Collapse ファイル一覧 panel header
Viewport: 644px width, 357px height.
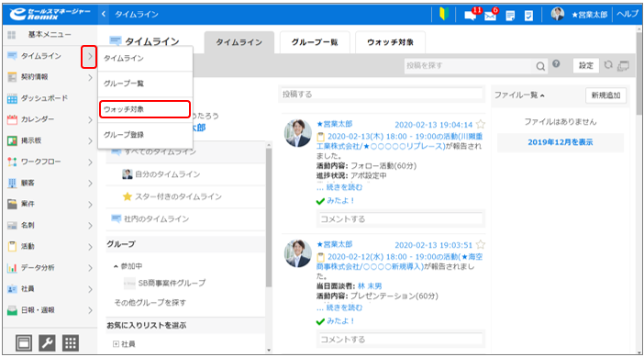tap(519, 95)
